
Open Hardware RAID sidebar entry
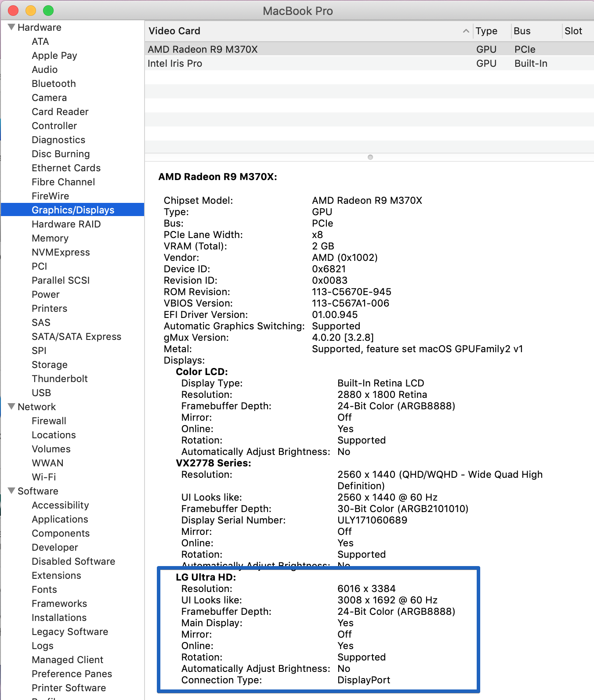(66, 224)
